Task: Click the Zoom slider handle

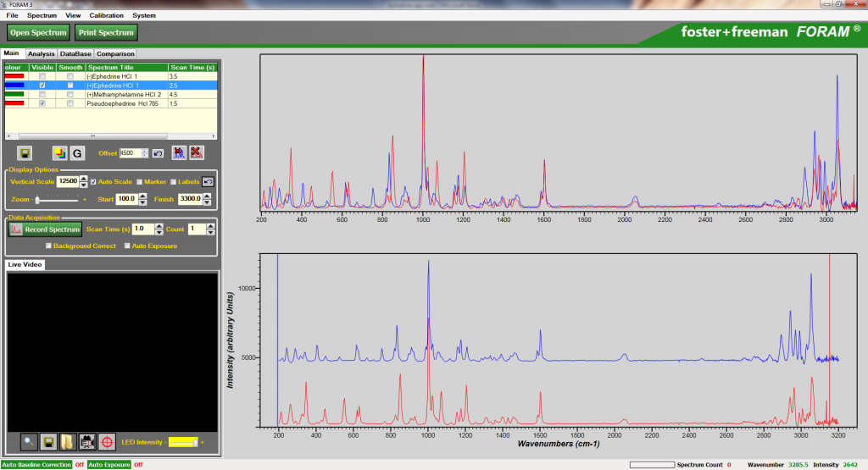Action: tap(37, 200)
